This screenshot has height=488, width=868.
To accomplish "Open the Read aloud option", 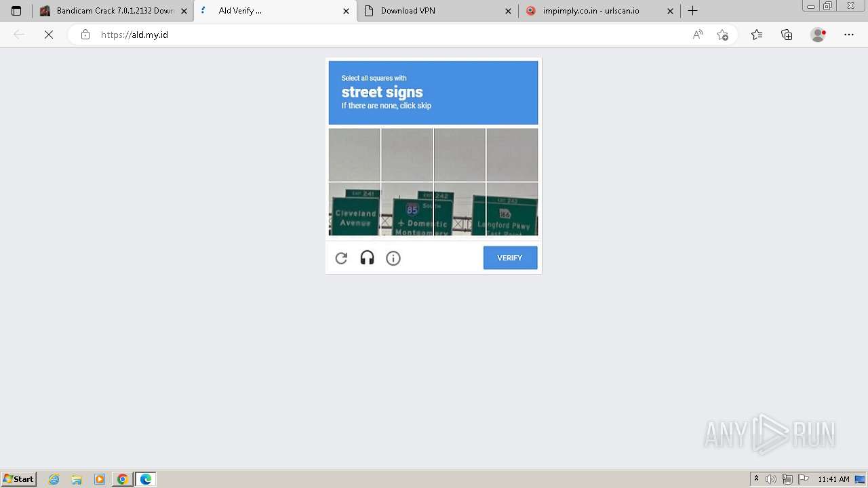I will 698,35.
